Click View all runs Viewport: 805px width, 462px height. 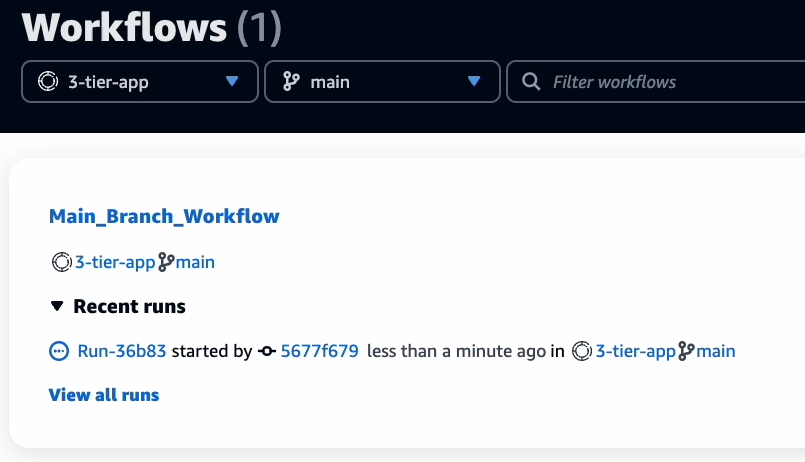[x=104, y=395]
